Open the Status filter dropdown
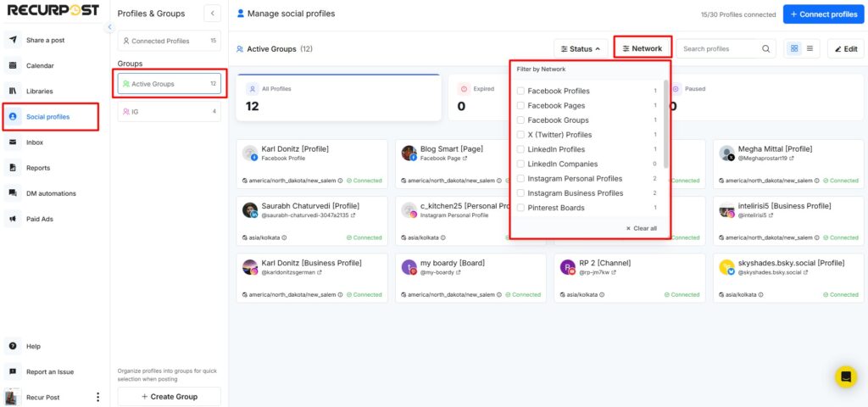 coord(581,48)
